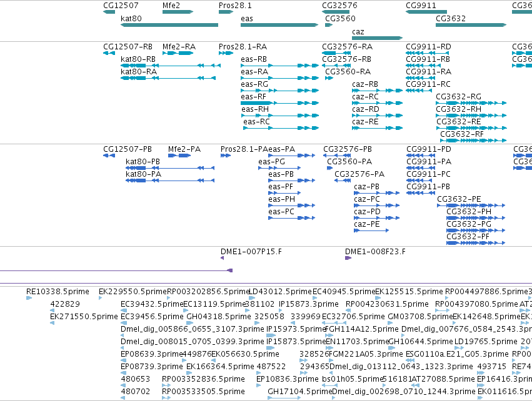532x401 pixels.
Task: Click transcript caz-RD
Action: coord(366,109)
